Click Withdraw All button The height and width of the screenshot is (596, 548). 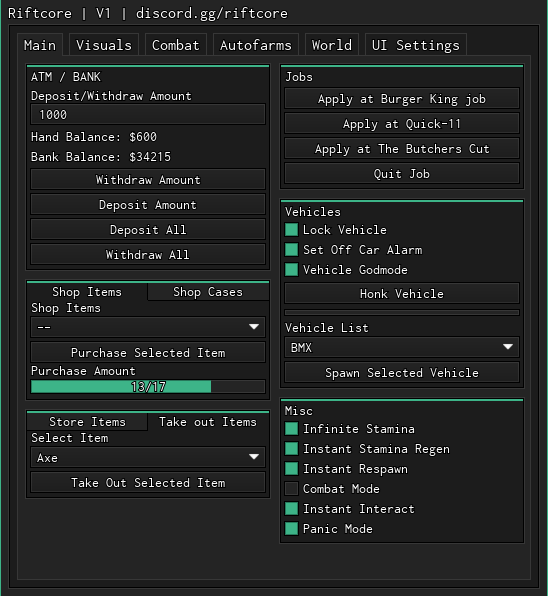pyautogui.click(x=148, y=254)
